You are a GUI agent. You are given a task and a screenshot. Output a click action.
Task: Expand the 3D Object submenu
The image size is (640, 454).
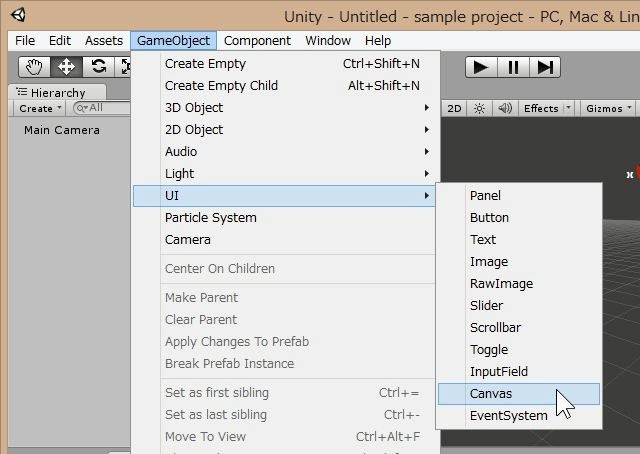286,108
